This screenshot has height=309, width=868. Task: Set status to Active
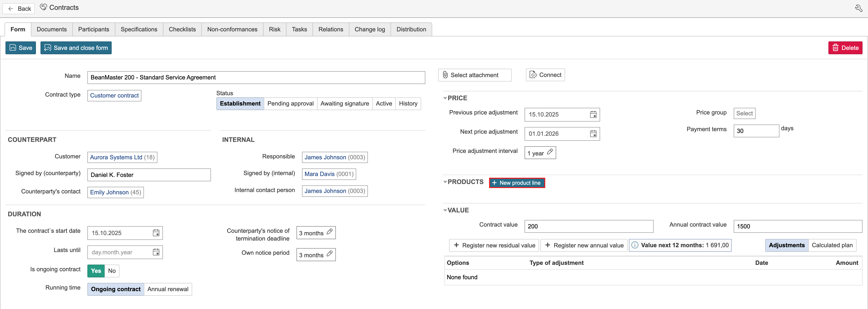(384, 103)
